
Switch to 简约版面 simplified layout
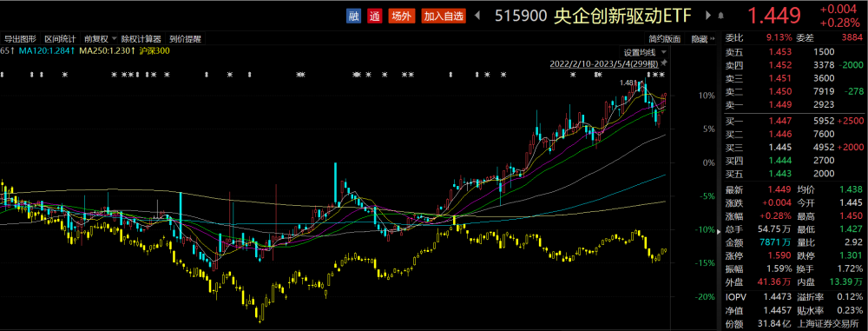(665, 39)
